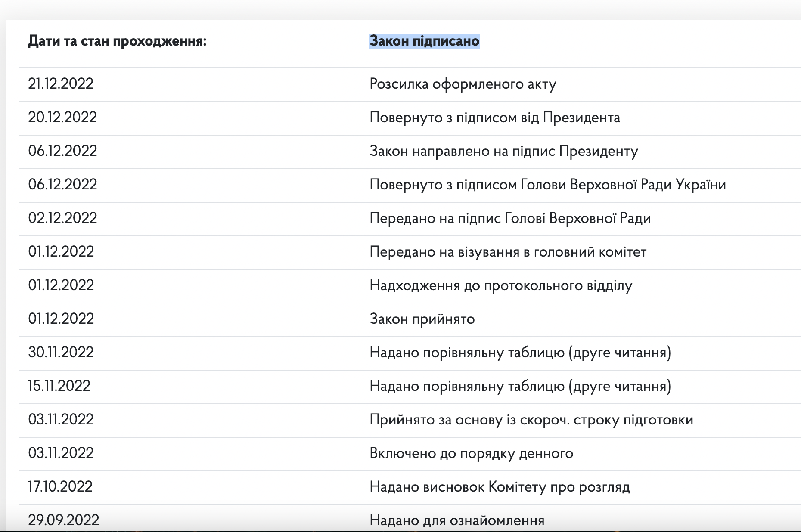Viewport: 801px width, 532px height.
Task: Click date beside 'Включено до порядку денного'
Action: (61, 453)
